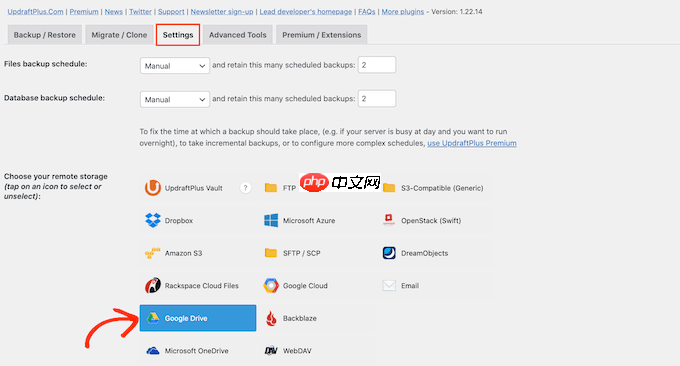Open the UpdraftPlus.Com link
The height and width of the screenshot is (366, 680).
[x=36, y=12]
